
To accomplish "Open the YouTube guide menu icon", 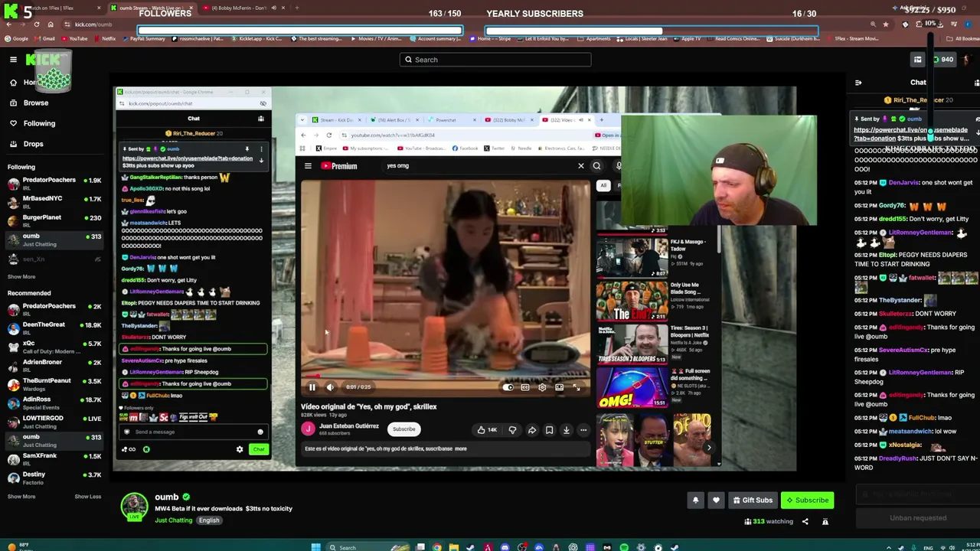I will [x=308, y=166].
